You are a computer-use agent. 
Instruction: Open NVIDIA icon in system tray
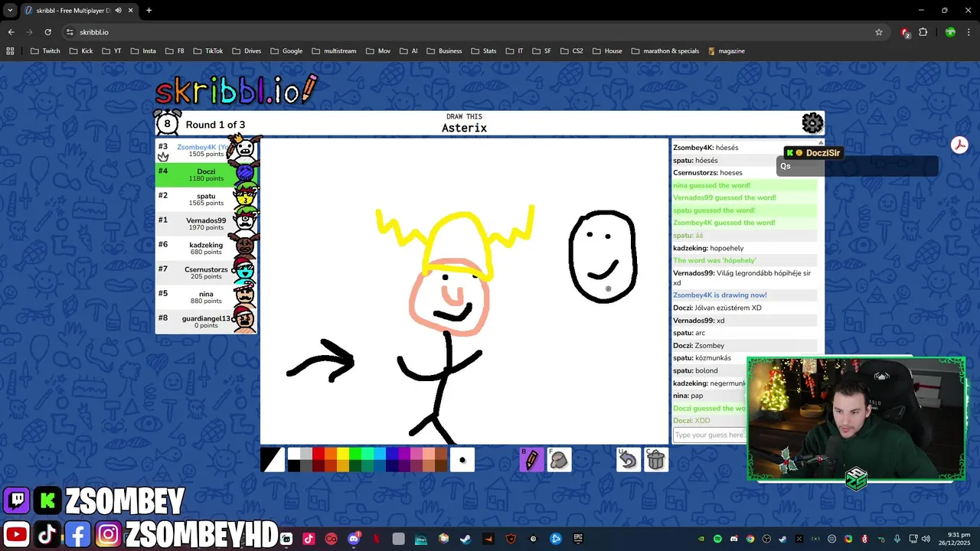pyautogui.click(x=701, y=539)
